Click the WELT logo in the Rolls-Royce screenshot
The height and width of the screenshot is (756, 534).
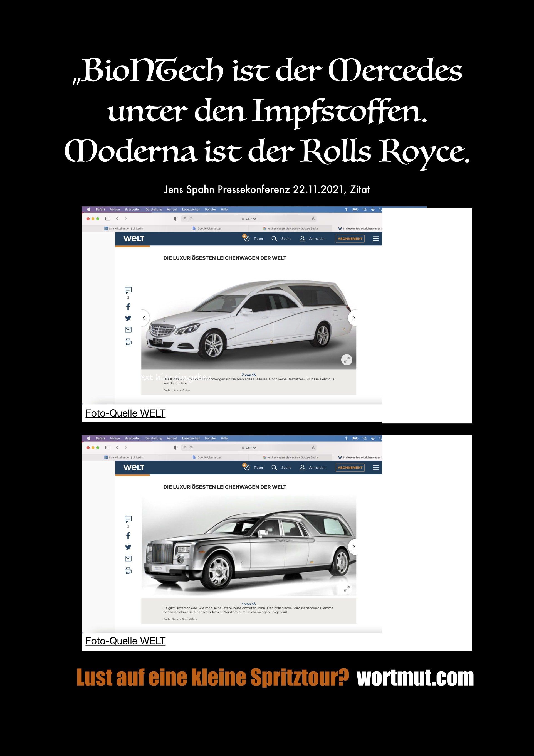click(134, 467)
